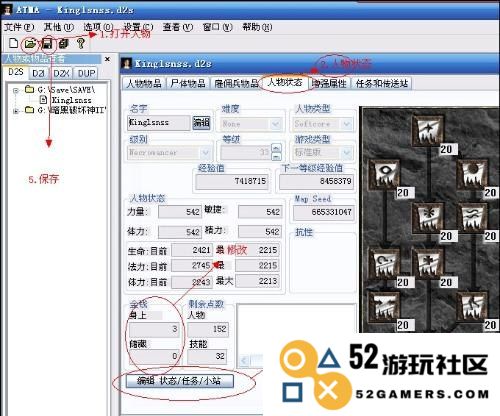Click the 精力 energy value field
Viewport: 500px width, 416px height.
(x=260, y=231)
